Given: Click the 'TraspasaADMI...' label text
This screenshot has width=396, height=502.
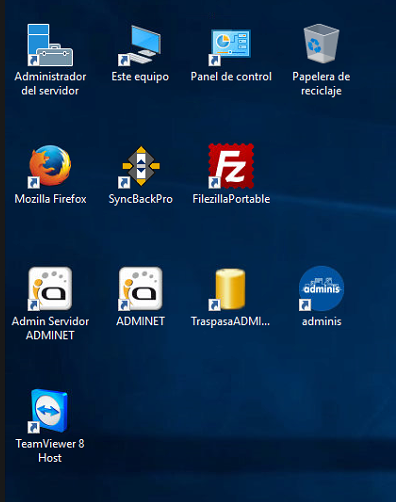Looking at the screenshot, I should point(230,322).
